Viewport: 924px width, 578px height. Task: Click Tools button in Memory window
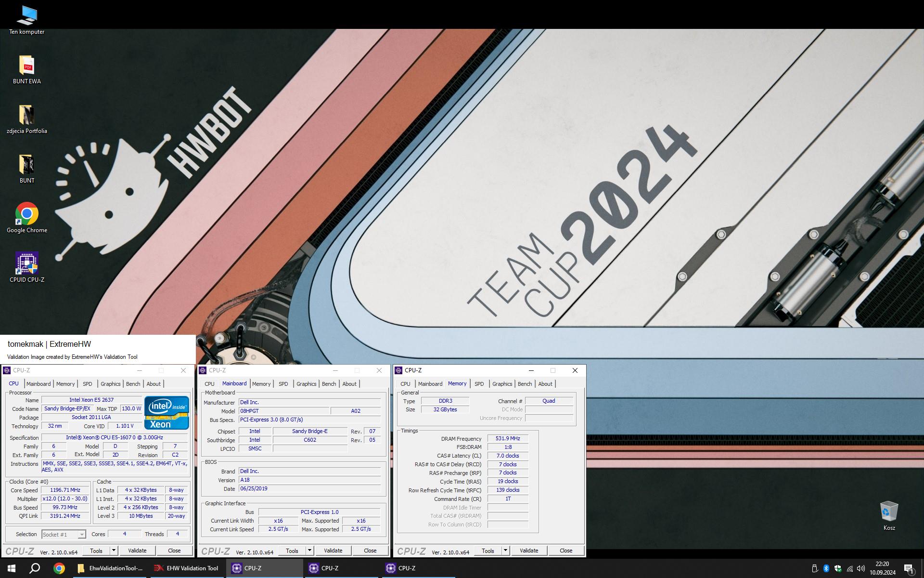(488, 551)
